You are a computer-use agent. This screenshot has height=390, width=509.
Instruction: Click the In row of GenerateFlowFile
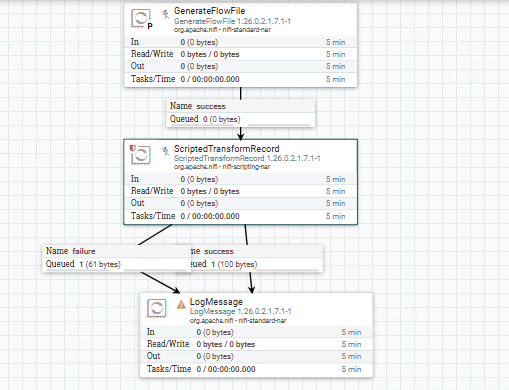point(240,42)
